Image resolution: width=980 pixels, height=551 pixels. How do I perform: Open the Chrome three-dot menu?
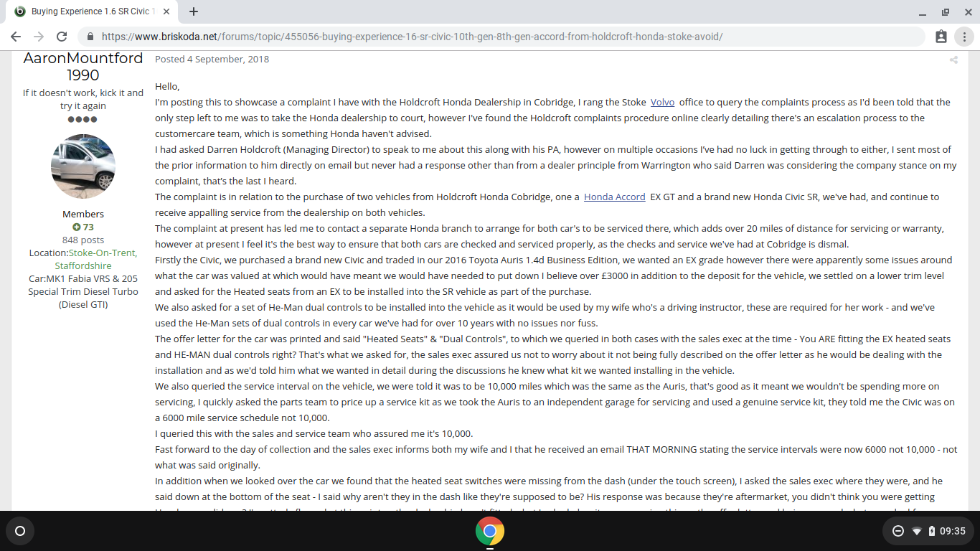click(x=963, y=37)
